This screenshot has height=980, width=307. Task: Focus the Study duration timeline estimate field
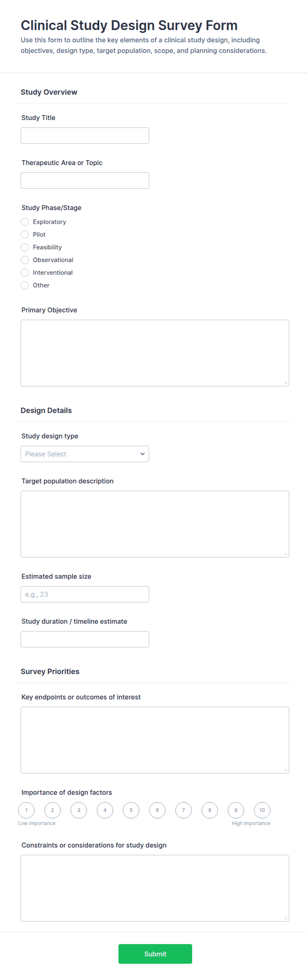coord(85,639)
